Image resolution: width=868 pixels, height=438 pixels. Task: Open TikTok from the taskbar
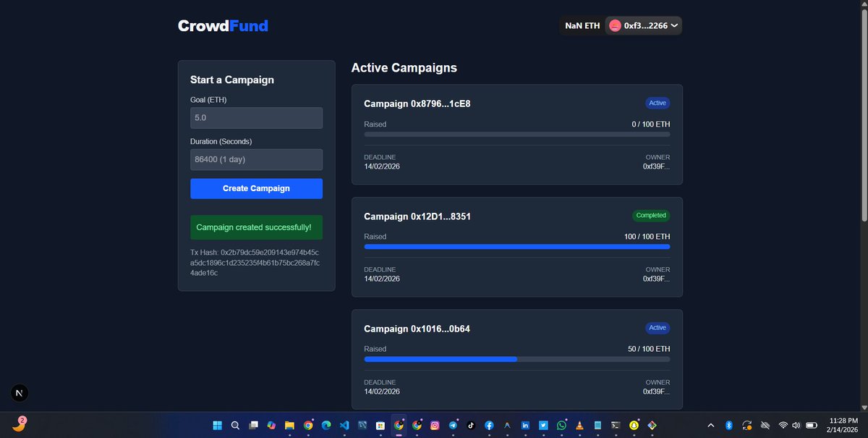471,426
